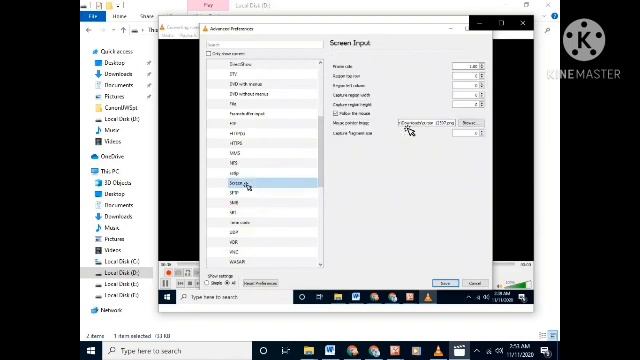Click the VLC pause button
The width and height of the screenshot is (640, 360).
pyautogui.click(x=165, y=283)
